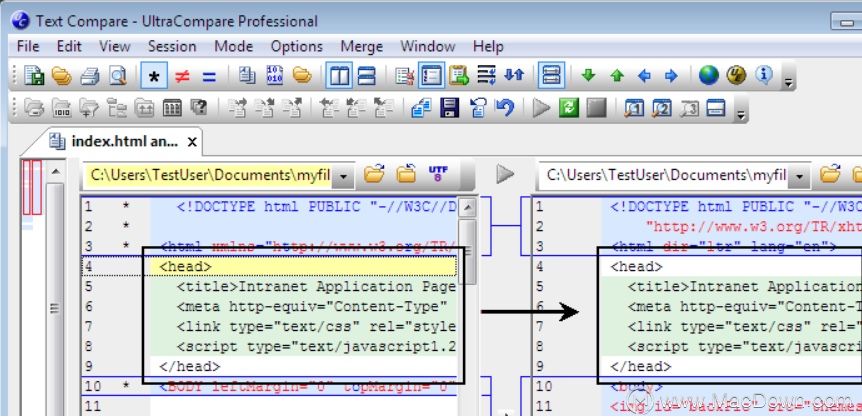862x420 pixels.
Task: Click the blue info bubble icon
Action: (x=764, y=75)
